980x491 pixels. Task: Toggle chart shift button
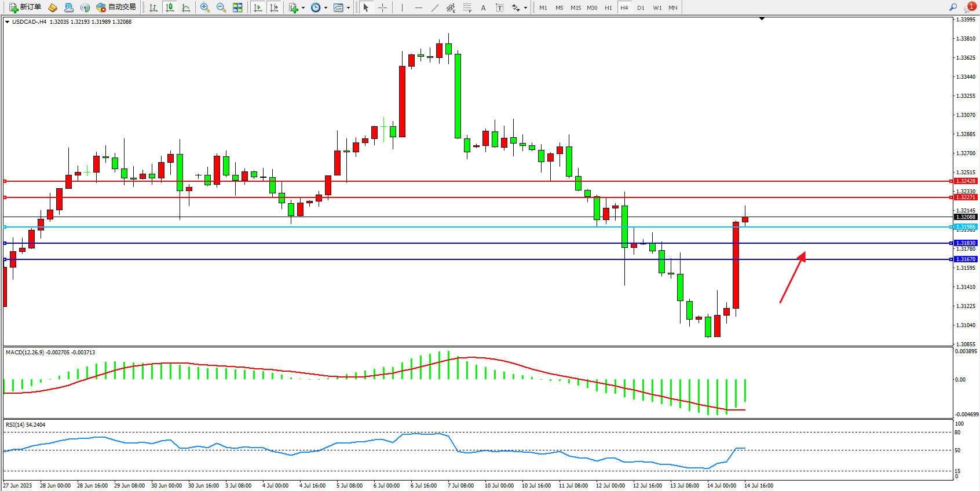click(274, 8)
